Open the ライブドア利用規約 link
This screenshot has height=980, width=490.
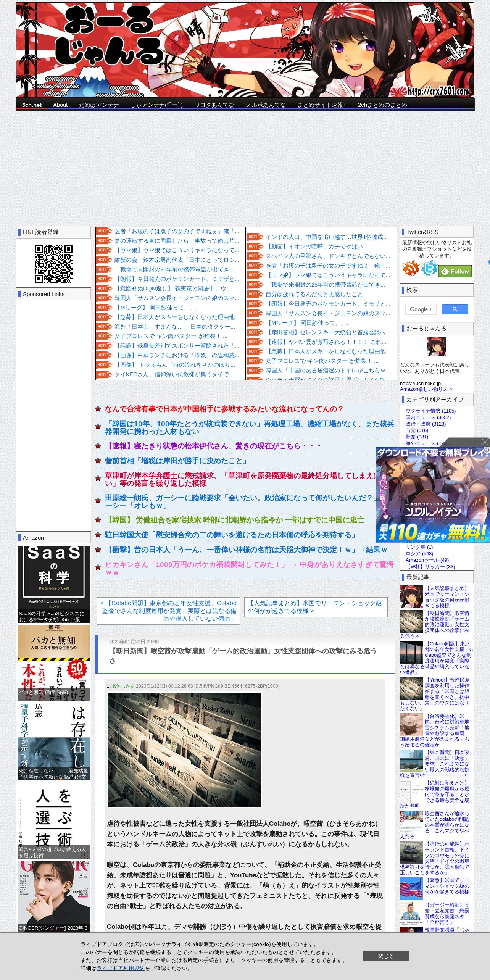(x=121, y=968)
